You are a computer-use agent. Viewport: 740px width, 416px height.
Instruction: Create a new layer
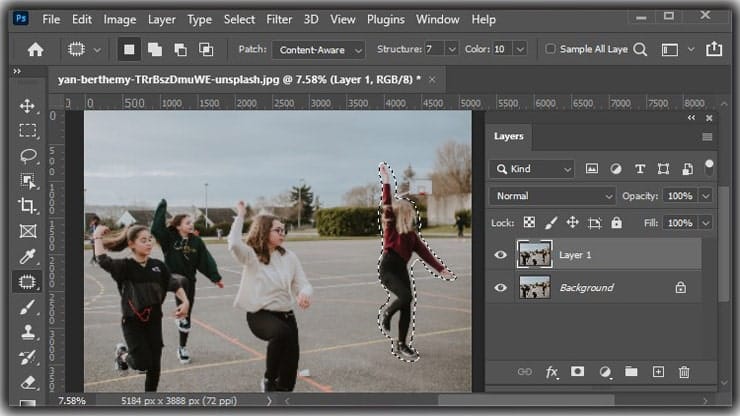(x=658, y=372)
